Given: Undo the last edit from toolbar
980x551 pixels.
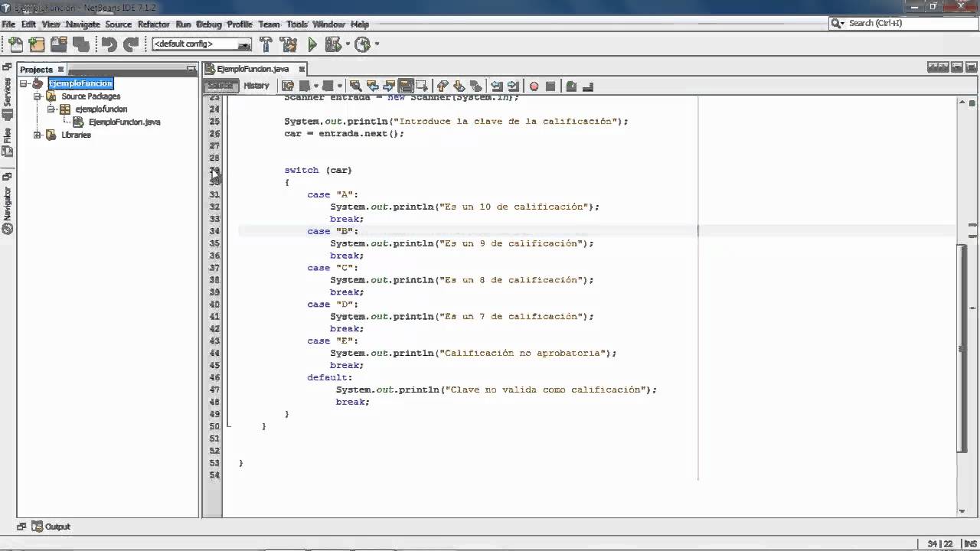Looking at the screenshot, I should [109, 44].
